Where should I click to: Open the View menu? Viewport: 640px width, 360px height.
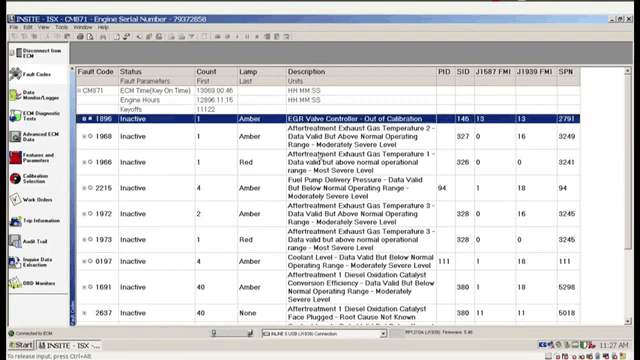[43, 27]
